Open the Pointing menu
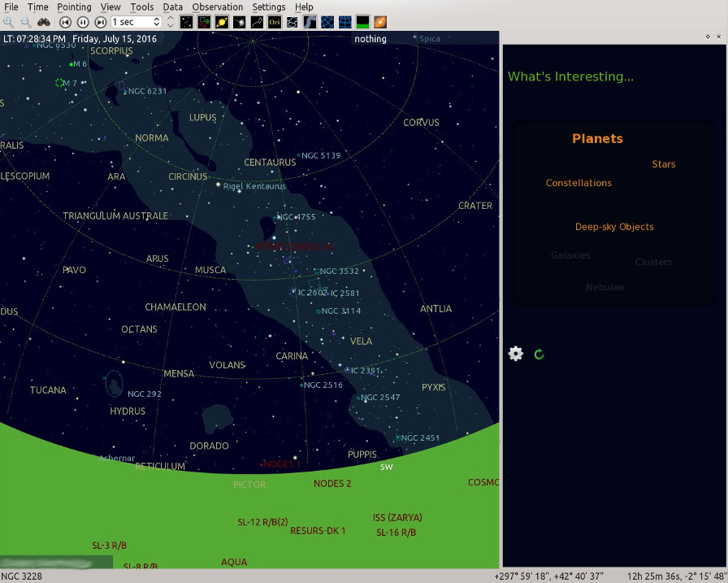This screenshot has width=728, height=583. pos(74,7)
